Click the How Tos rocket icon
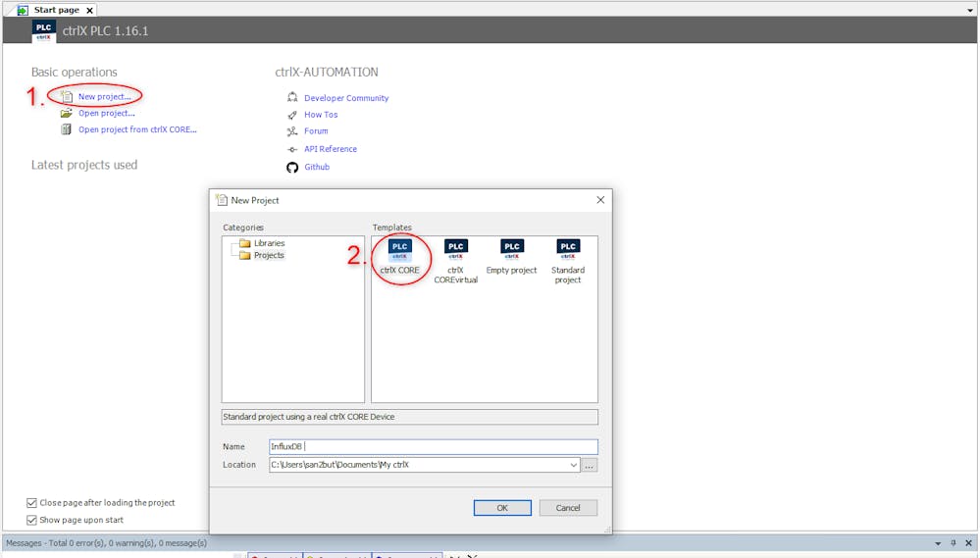 point(292,115)
